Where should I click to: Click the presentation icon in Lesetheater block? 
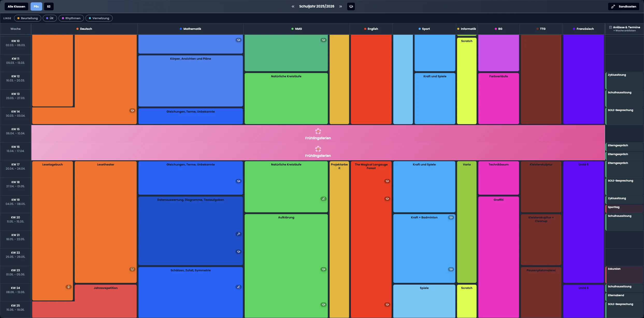[x=132, y=269]
